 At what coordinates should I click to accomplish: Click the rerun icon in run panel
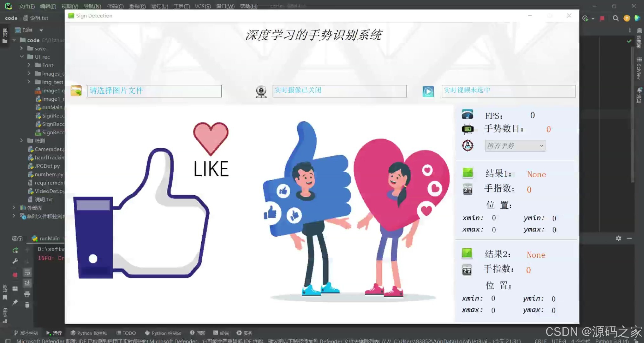click(15, 250)
